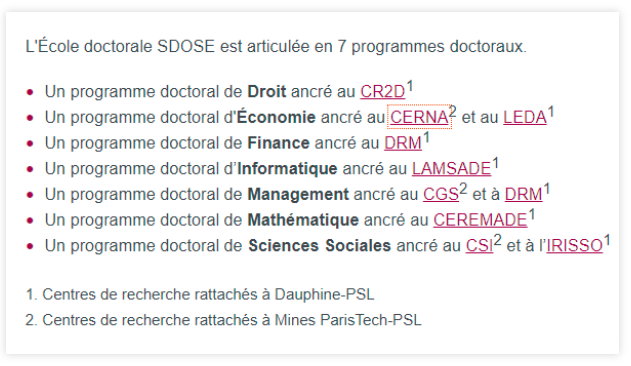
Task: Click footnote 2 about Mines ParisTech-PSL
Action: click(223, 321)
